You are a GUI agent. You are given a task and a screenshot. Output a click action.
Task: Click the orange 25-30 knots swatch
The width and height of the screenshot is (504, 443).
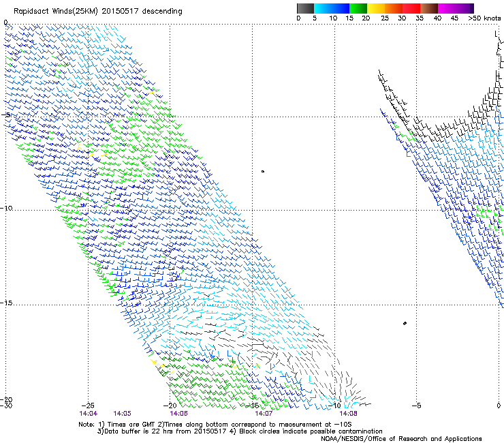click(394, 8)
